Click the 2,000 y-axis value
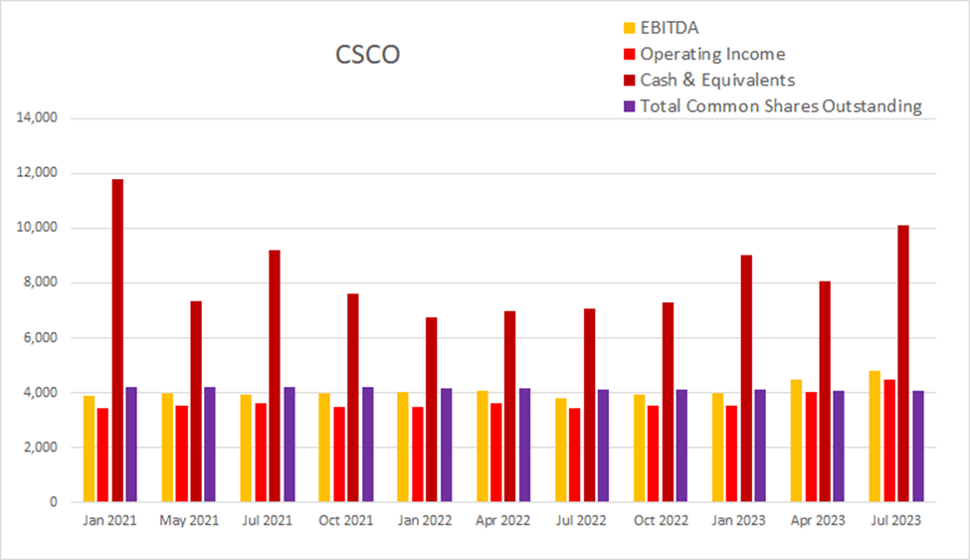 (x=40, y=448)
